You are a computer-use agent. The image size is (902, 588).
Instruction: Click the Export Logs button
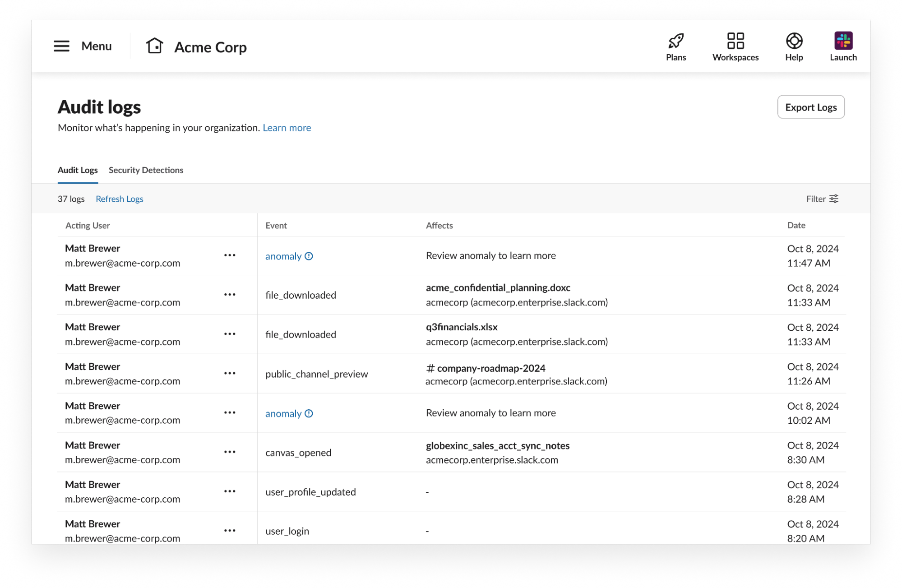tap(811, 107)
